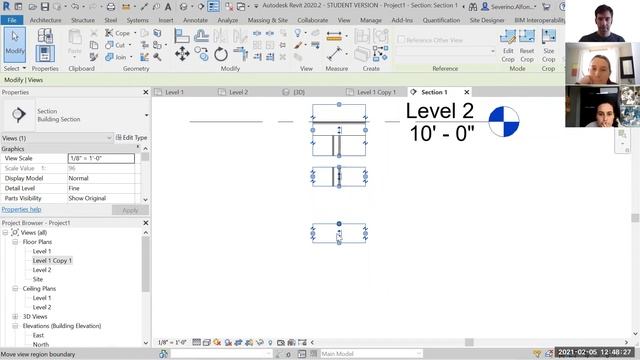
Task: Click the binoculars search icon in title bar
Action: pos(473,7)
